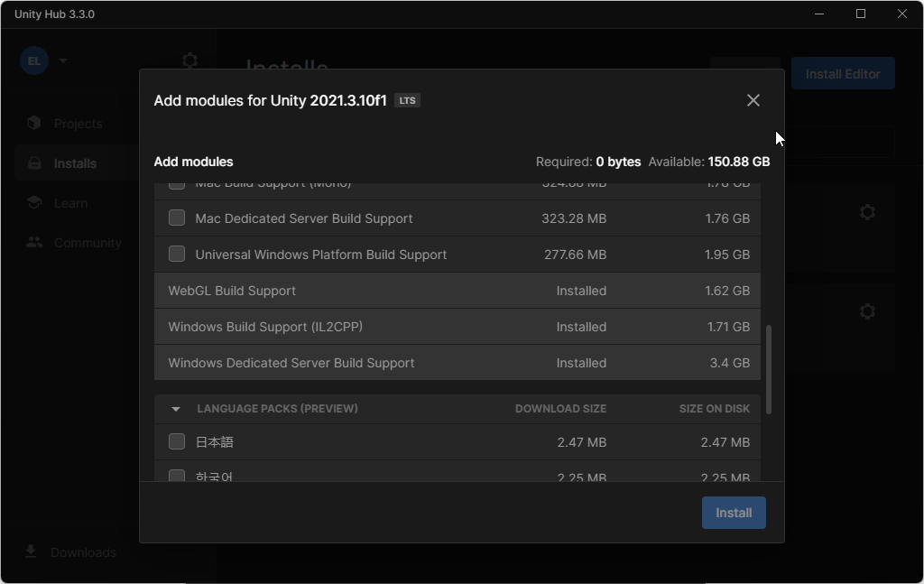
Task: Click the Community people icon in sidebar
Action: pyautogui.click(x=33, y=242)
